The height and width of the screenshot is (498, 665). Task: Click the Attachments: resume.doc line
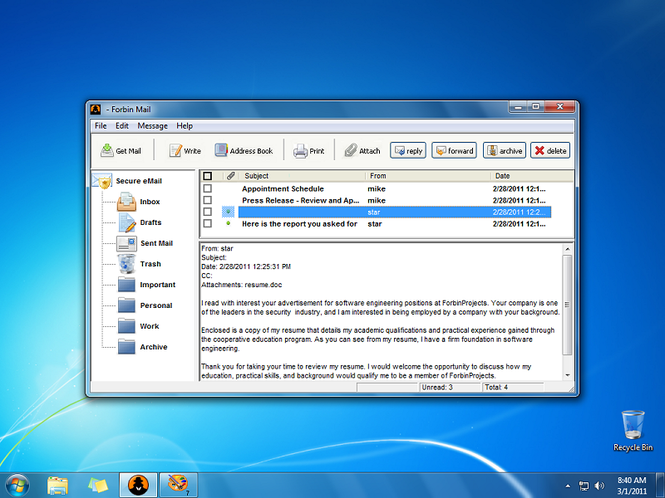click(x=241, y=285)
